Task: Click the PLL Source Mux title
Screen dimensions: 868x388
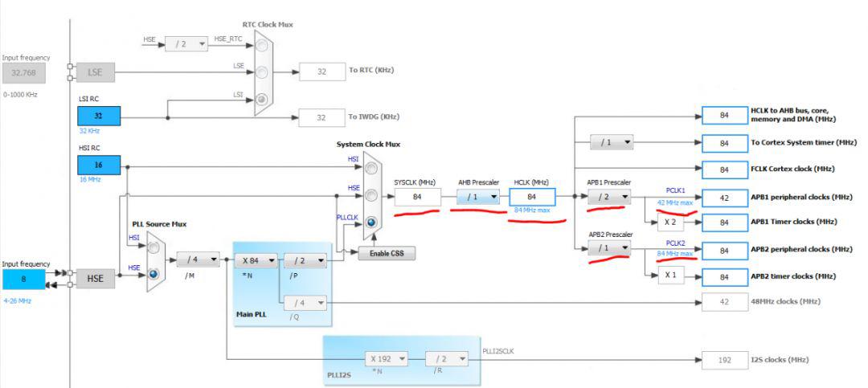Action: point(159,224)
